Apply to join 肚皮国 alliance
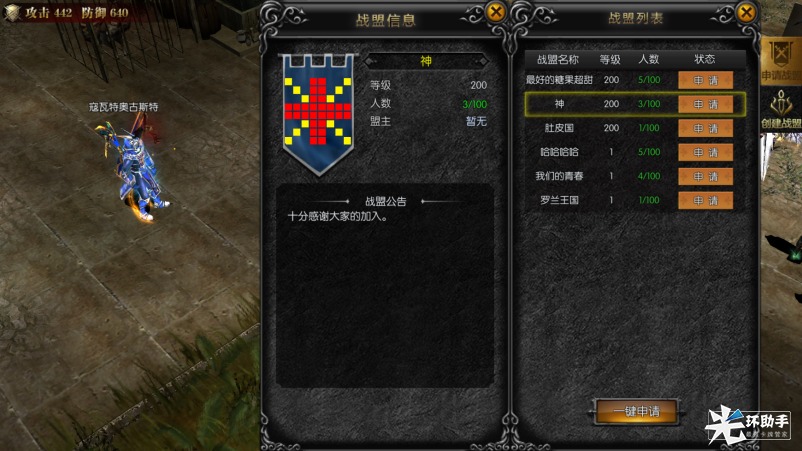 pos(705,128)
